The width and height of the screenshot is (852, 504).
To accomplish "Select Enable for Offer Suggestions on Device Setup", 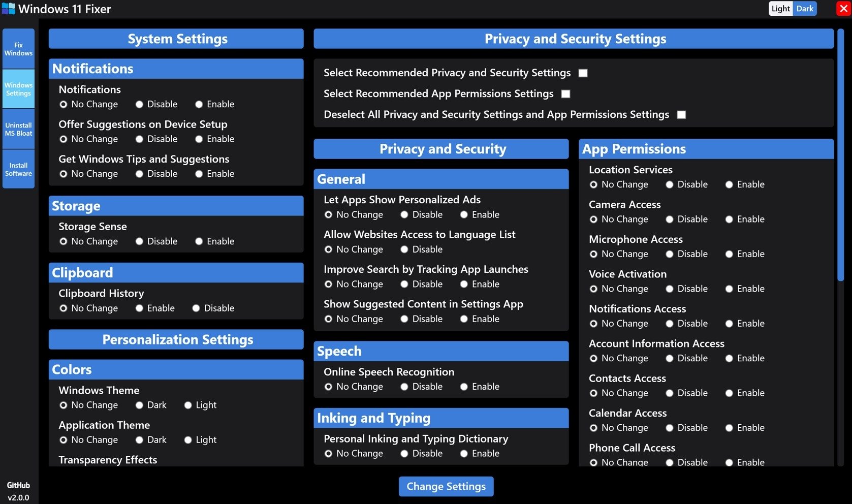I will [x=199, y=139].
